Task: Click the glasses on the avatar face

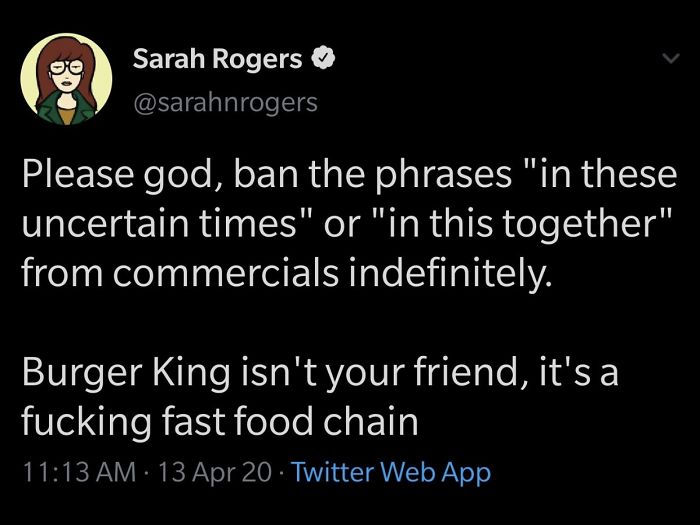Action: [67, 67]
